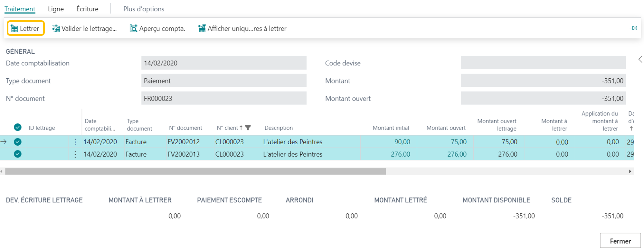Open Aperçu compta. preview icon
The width and height of the screenshot is (644, 251).
pos(133,29)
